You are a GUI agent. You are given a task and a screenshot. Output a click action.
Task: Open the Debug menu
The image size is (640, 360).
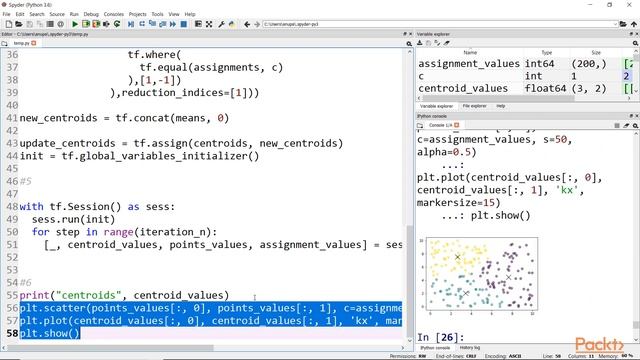pos(91,14)
